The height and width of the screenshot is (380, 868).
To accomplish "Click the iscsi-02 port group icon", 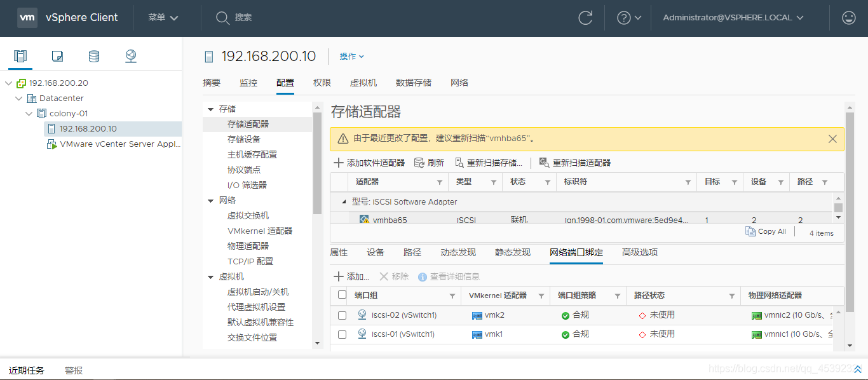I will (362, 315).
